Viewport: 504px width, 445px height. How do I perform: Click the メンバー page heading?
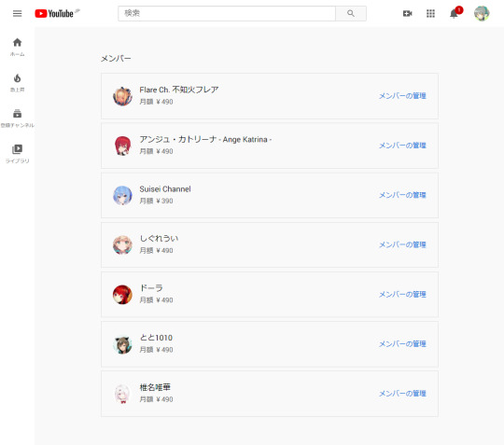click(x=116, y=59)
